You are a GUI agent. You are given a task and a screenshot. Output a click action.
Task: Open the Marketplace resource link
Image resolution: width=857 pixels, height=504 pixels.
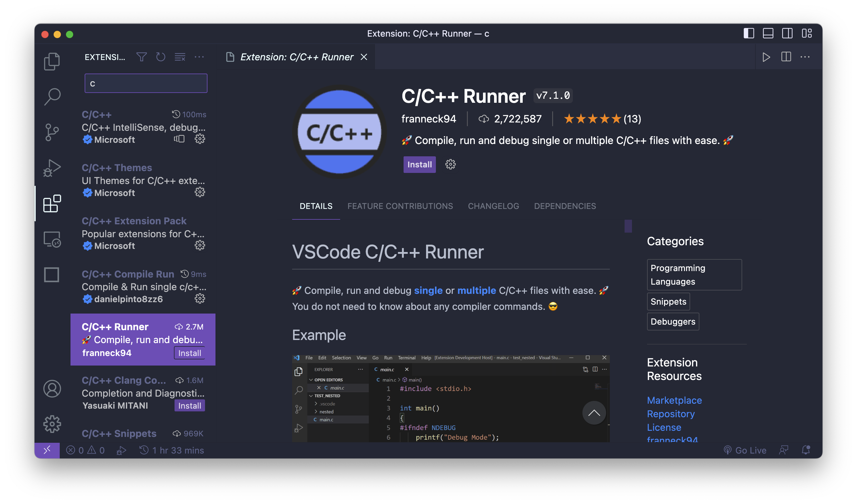[x=674, y=400]
